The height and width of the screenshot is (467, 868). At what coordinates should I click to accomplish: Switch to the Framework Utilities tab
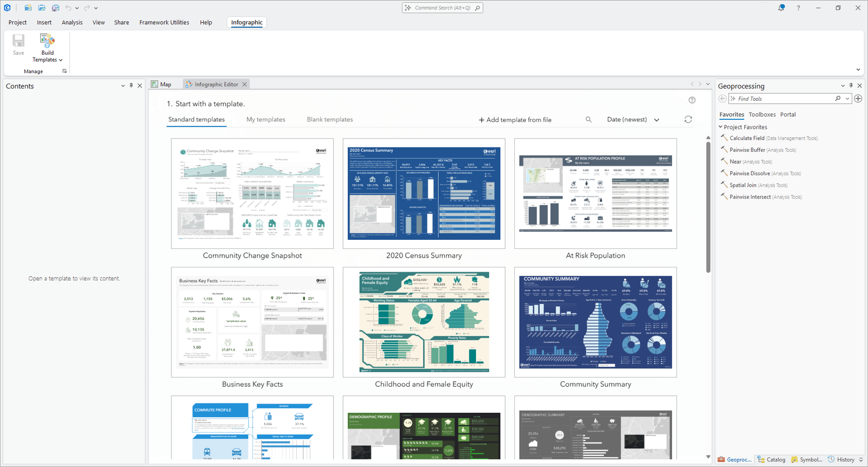point(164,22)
